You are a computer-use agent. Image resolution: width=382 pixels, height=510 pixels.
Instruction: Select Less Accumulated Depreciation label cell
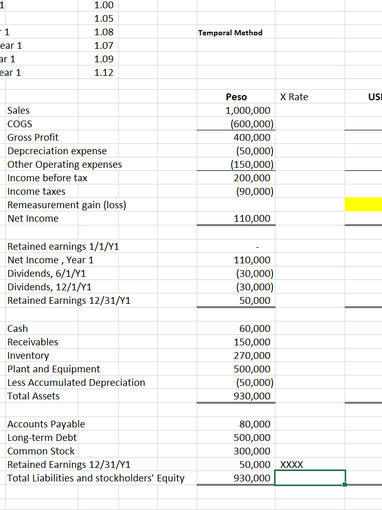click(x=76, y=383)
